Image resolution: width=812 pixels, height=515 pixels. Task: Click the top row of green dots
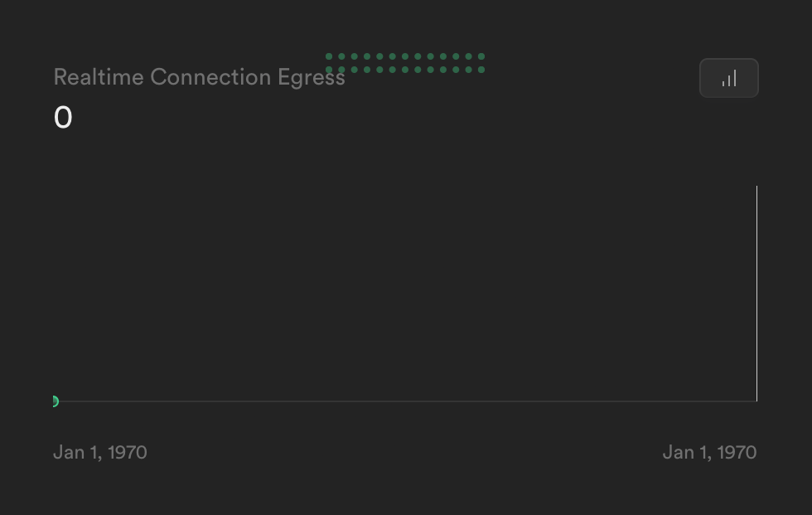pyautogui.click(x=404, y=56)
